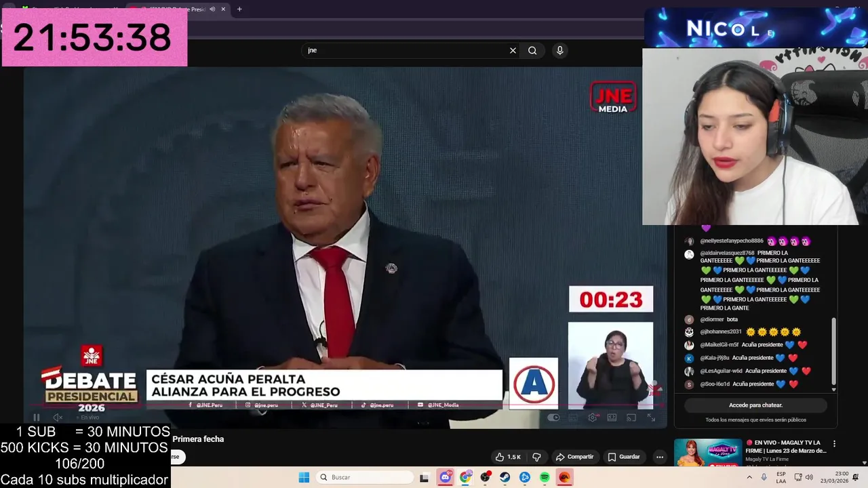Click chat user @nellyestefanypecho8886
Screen dimensions: 868x488
[x=732, y=241]
